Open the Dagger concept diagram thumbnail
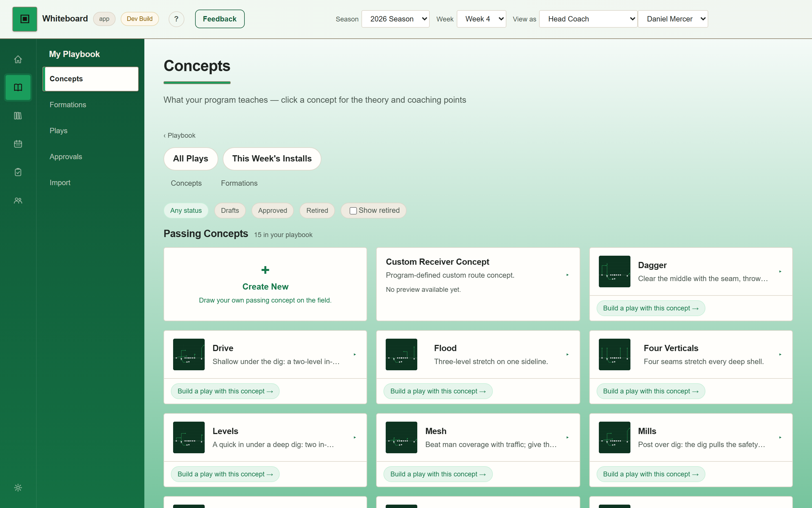The height and width of the screenshot is (508, 812). (x=614, y=271)
